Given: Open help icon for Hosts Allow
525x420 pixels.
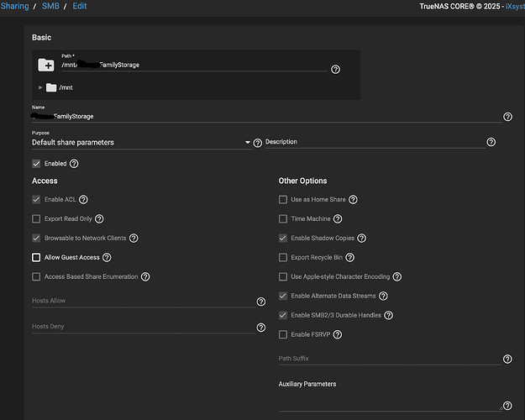Looking at the screenshot, I should (x=261, y=302).
